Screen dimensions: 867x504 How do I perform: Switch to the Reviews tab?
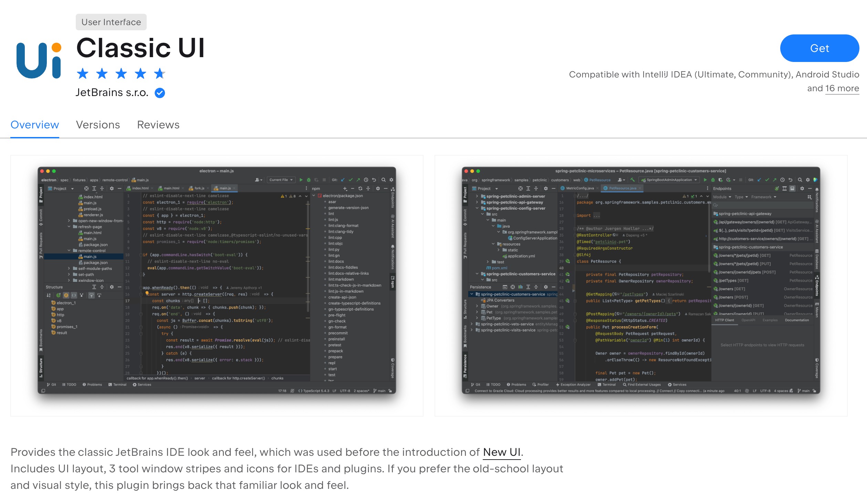(158, 125)
